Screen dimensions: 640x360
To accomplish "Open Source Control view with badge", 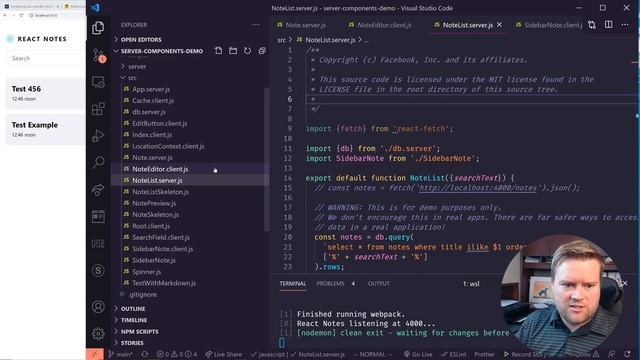I will coord(98,56).
